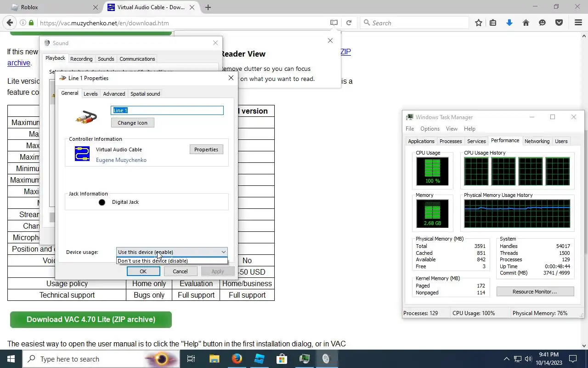Open Advanced tab in Line 1 Properties
The height and width of the screenshot is (368, 588).
(x=114, y=93)
